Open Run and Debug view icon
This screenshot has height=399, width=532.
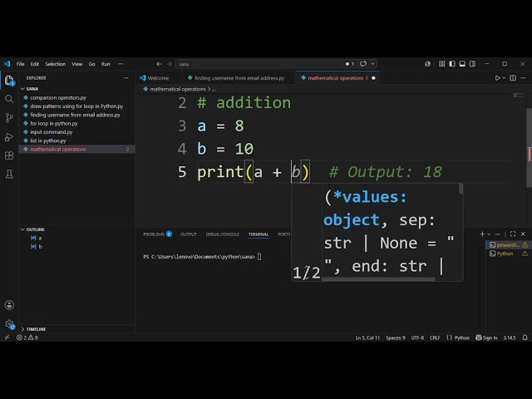click(x=9, y=137)
